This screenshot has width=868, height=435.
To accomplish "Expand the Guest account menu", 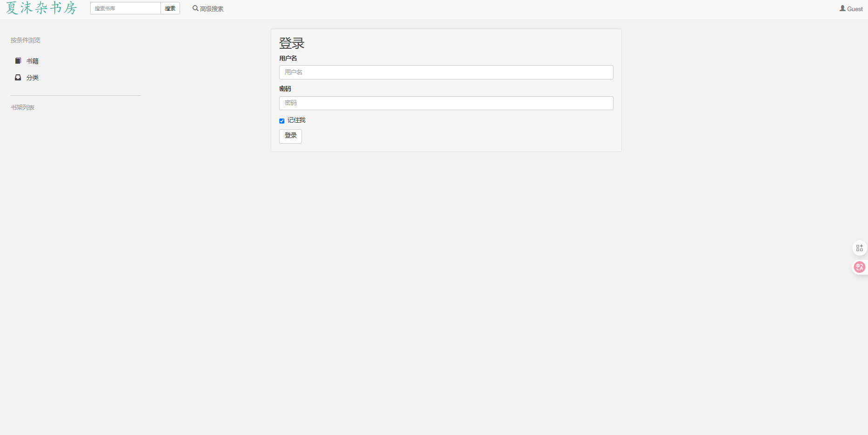I will coord(851,8).
